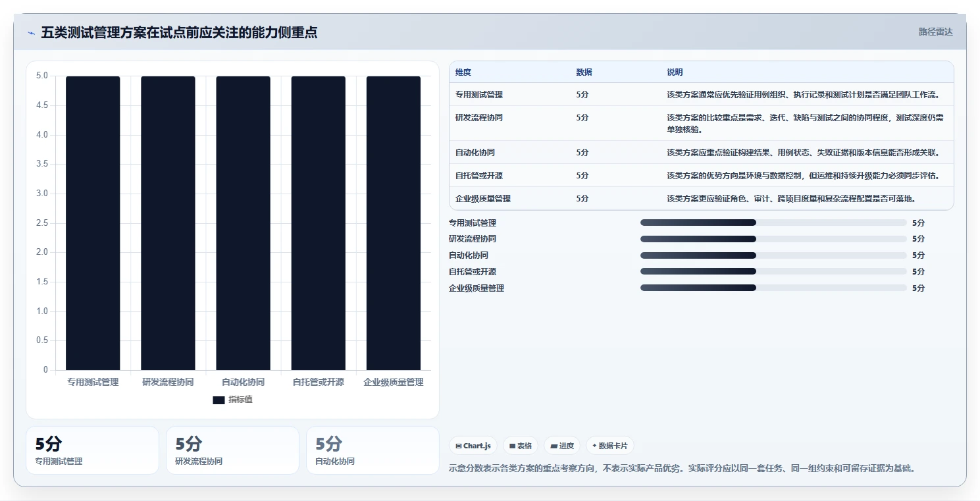The width and height of the screenshot is (980, 501).
Task: Click the 说明 column header
Action: [675, 72]
